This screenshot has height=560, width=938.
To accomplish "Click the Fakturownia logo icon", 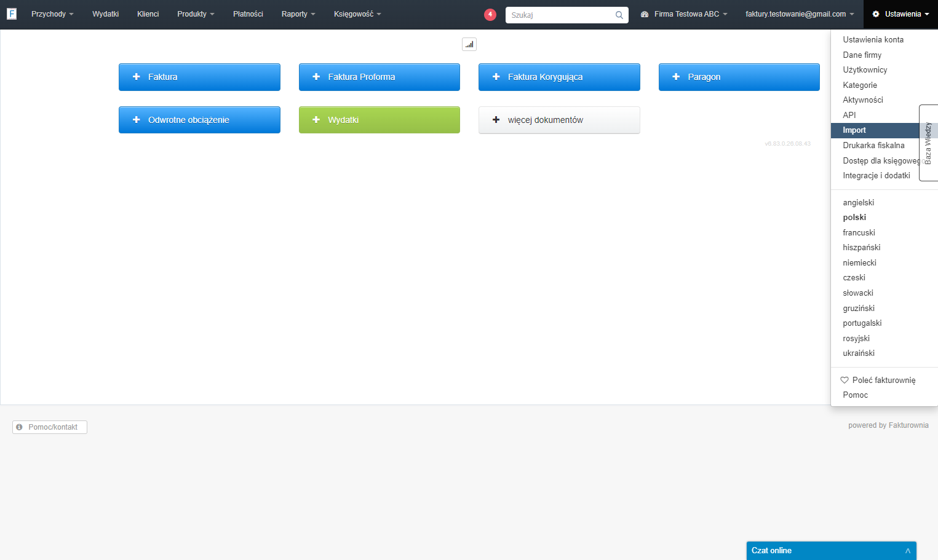I will point(12,14).
